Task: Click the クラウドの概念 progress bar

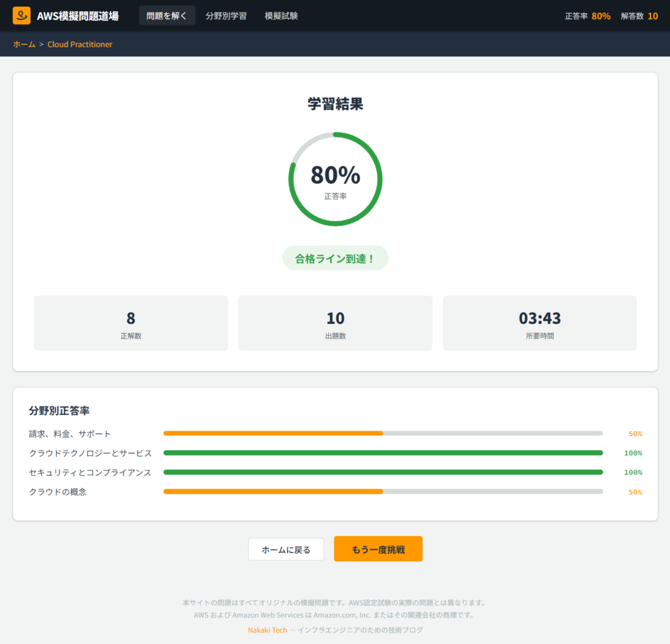Action: [383, 492]
